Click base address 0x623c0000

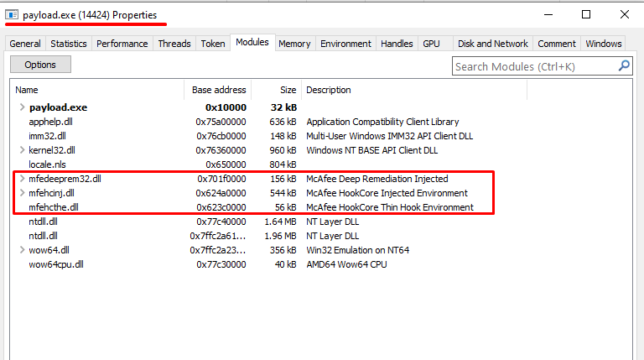point(221,207)
